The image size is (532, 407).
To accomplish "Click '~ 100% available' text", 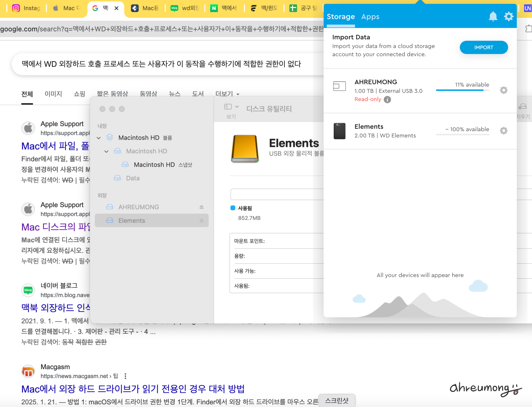I will [x=467, y=129].
